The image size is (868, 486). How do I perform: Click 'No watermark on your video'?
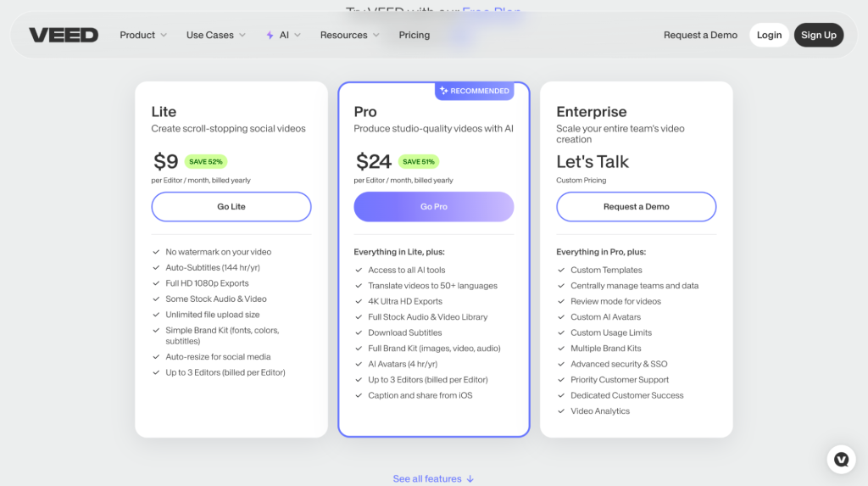(219, 252)
